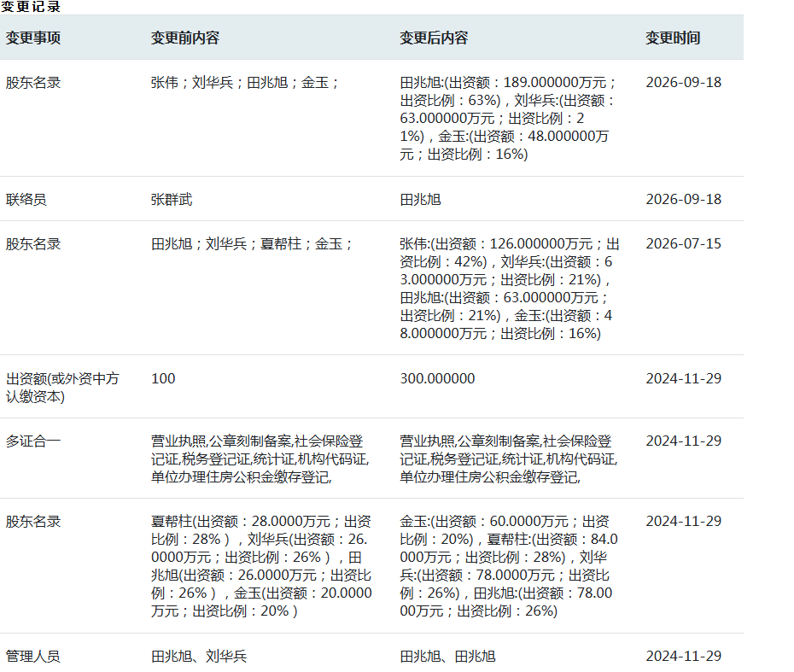Select the 变更时间 column header
This screenshot has height=672, width=794.
(x=673, y=38)
